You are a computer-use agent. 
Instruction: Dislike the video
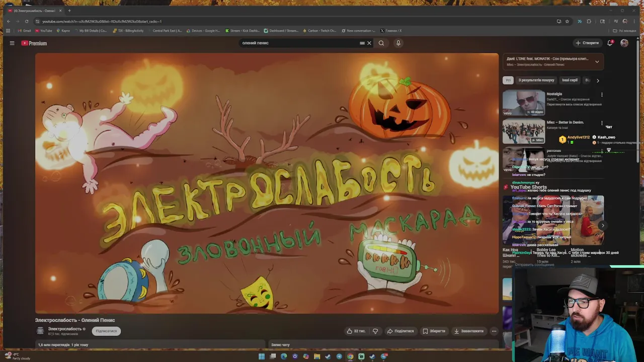pos(375,331)
